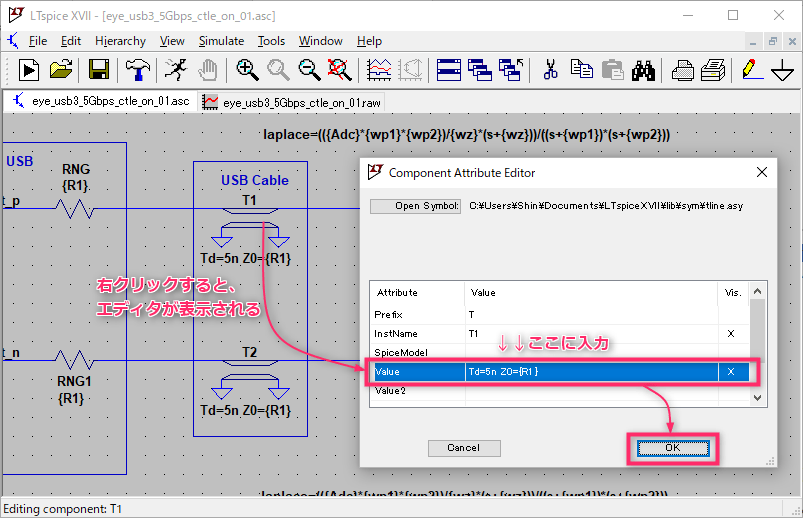Image resolution: width=803 pixels, height=518 pixels.
Task: Select the Draw Wire pencil tool
Action: click(752, 70)
